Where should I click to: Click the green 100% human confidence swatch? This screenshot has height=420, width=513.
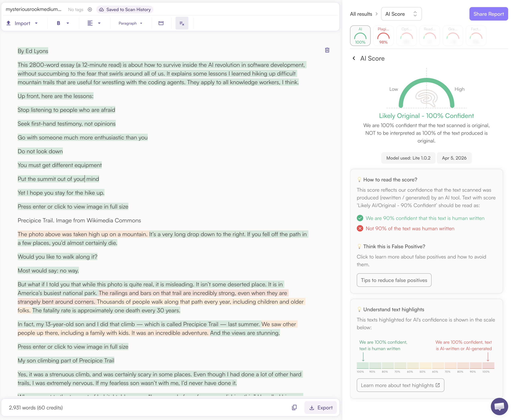point(363,365)
